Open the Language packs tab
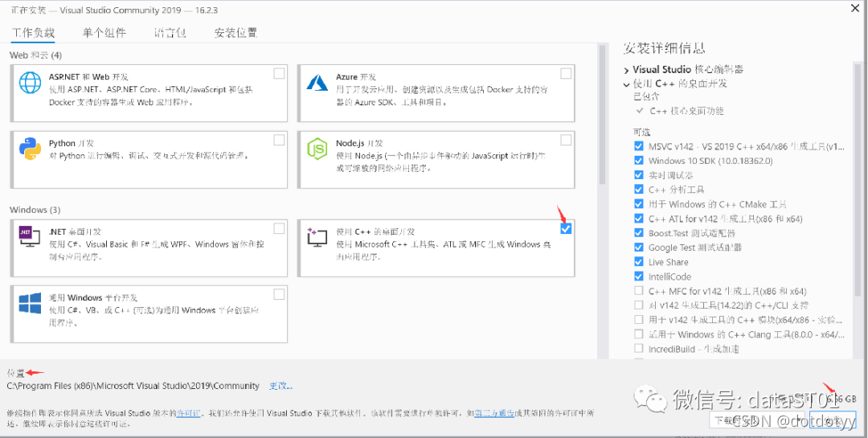Screen dimensions: 868x438 point(170,33)
